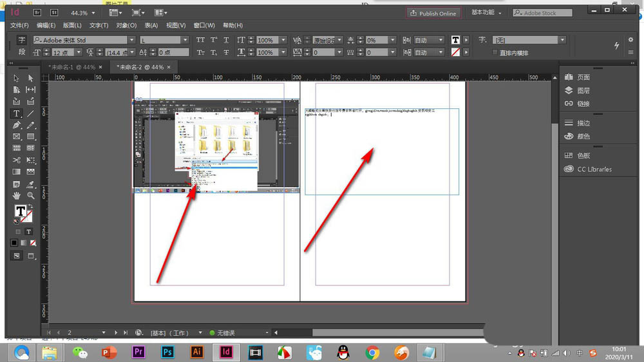Open the CC Libraries panel

click(588, 169)
